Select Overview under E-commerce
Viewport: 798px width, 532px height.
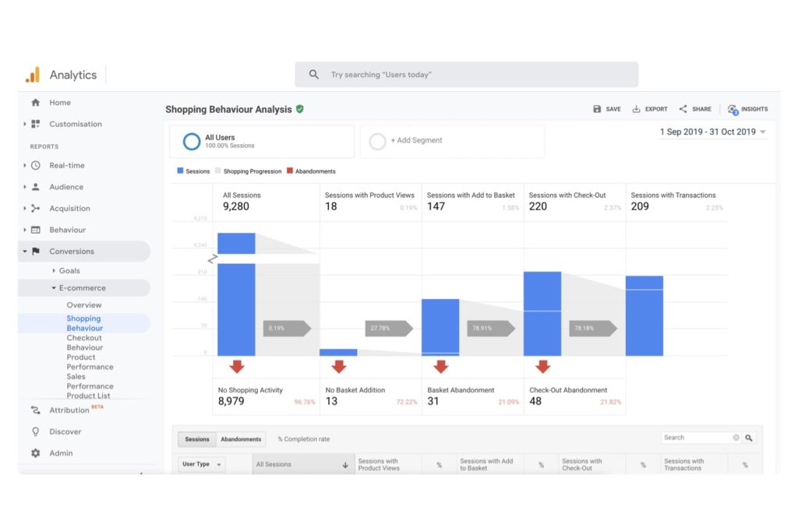tap(84, 305)
